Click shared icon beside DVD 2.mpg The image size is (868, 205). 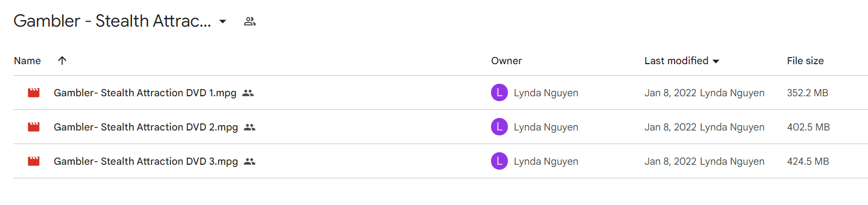[250, 127]
